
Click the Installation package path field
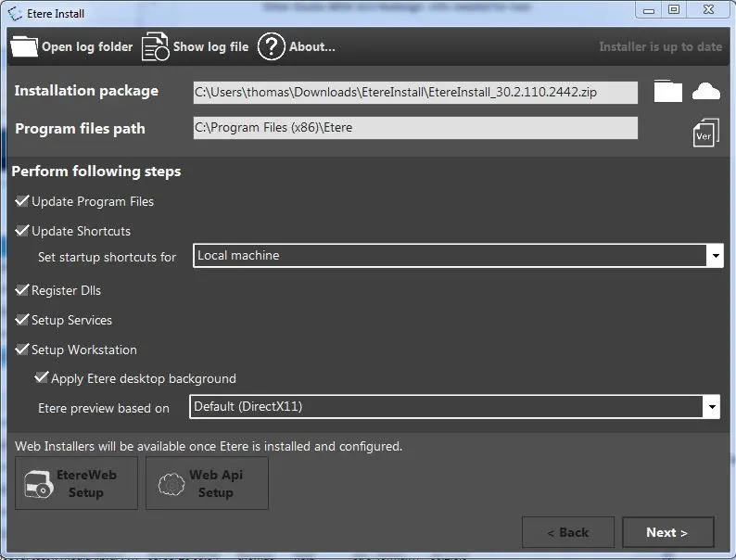(x=414, y=92)
